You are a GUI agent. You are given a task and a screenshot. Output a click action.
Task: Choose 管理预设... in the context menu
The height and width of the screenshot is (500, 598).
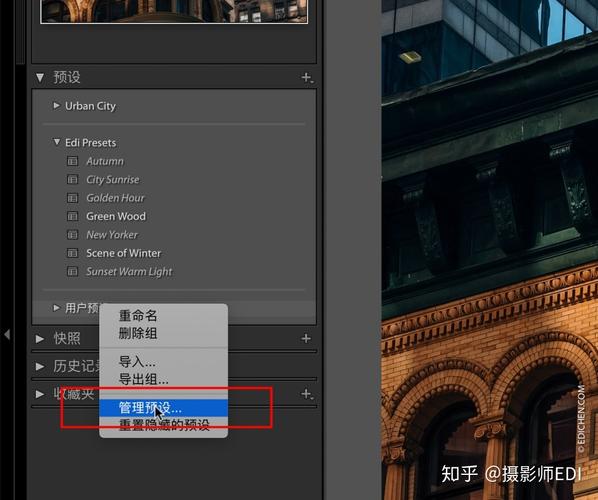[164, 408]
